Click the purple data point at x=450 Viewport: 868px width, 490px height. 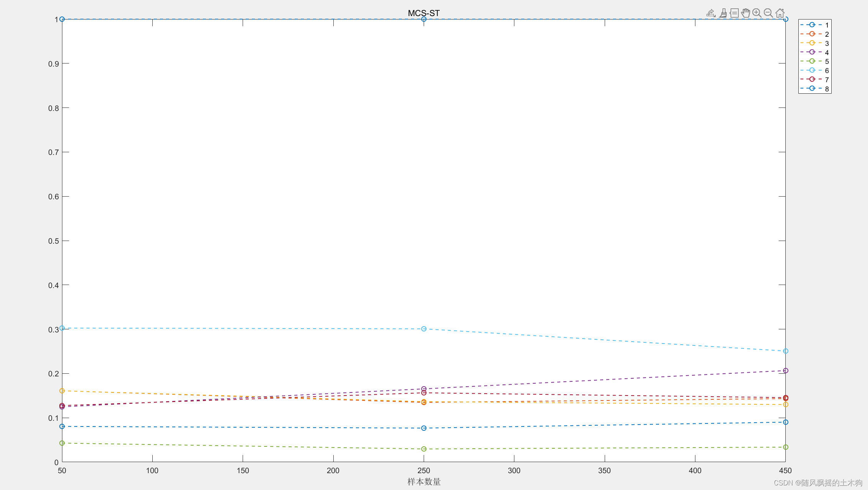coord(785,371)
